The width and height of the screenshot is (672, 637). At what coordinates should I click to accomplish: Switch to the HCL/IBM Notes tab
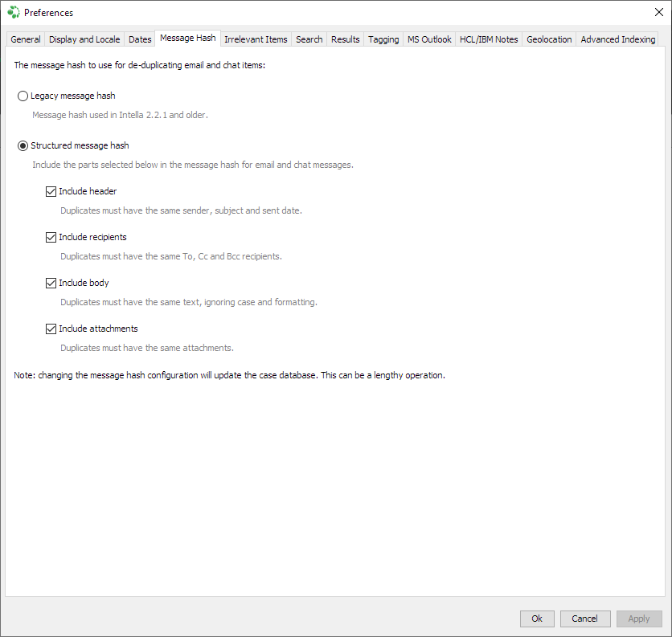488,39
